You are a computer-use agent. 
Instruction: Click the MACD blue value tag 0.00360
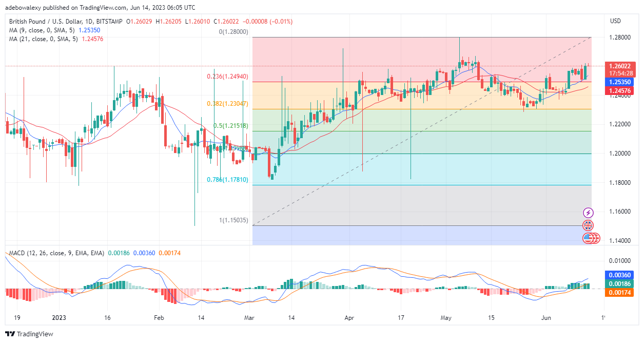point(620,276)
